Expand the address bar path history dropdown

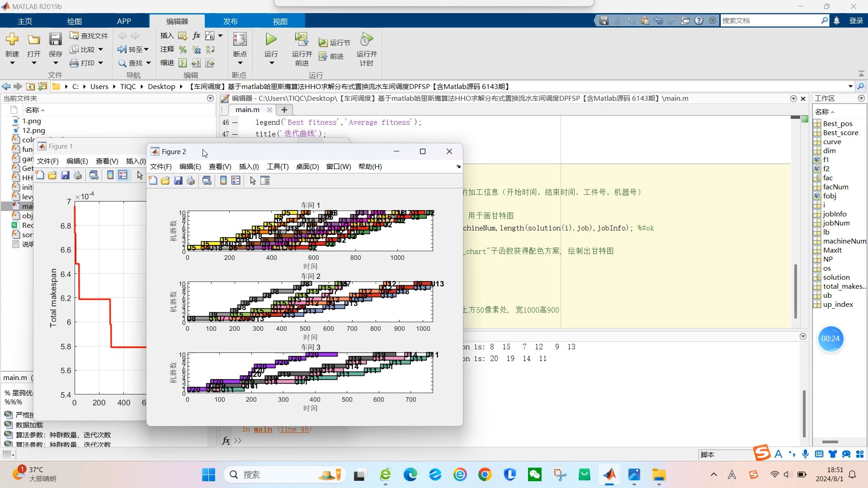850,86
